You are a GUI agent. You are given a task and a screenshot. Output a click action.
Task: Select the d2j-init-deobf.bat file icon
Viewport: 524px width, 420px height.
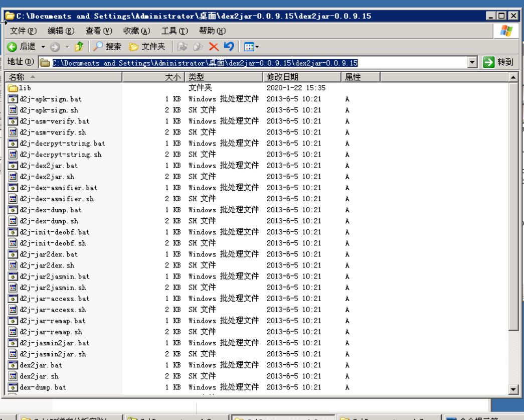coord(13,232)
